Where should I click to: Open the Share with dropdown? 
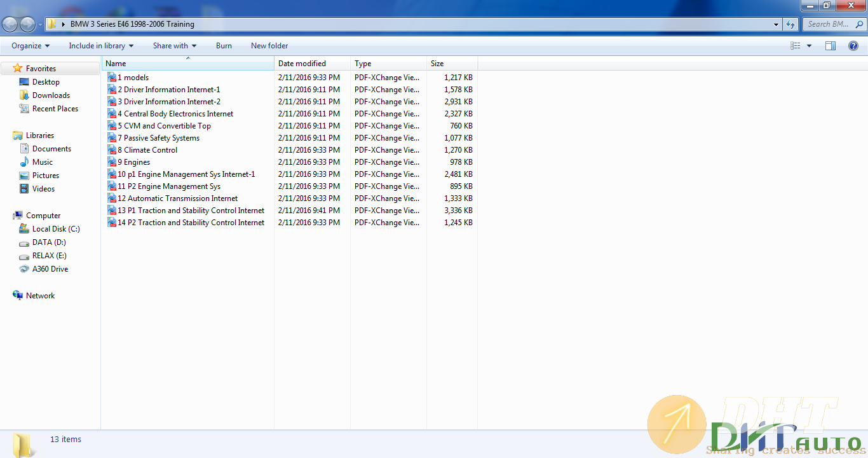(x=175, y=46)
